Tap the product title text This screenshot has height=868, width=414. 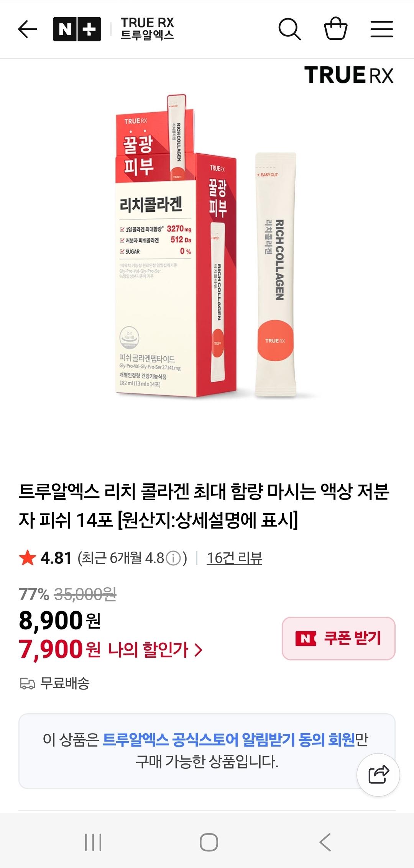tap(204, 506)
